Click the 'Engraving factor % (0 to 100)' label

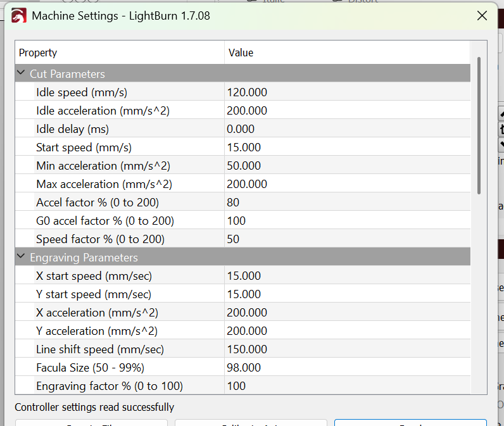coord(110,385)
